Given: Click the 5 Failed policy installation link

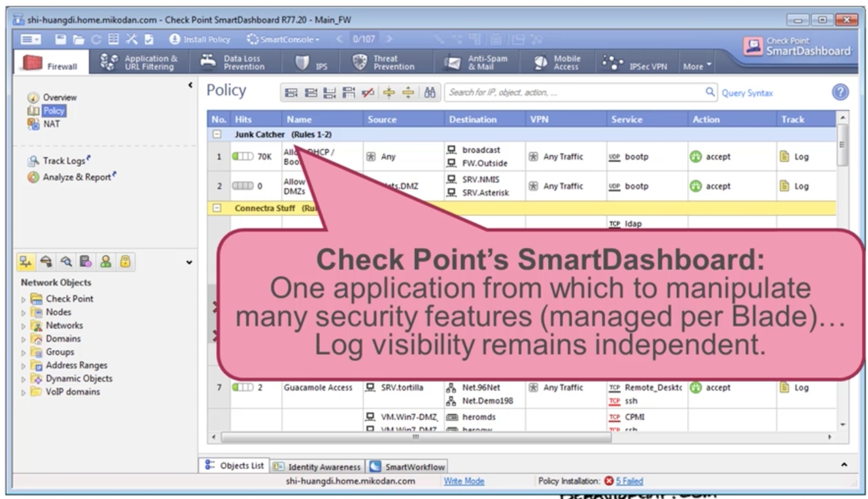Looking at the screenshot, I should (x=629, y=481).
